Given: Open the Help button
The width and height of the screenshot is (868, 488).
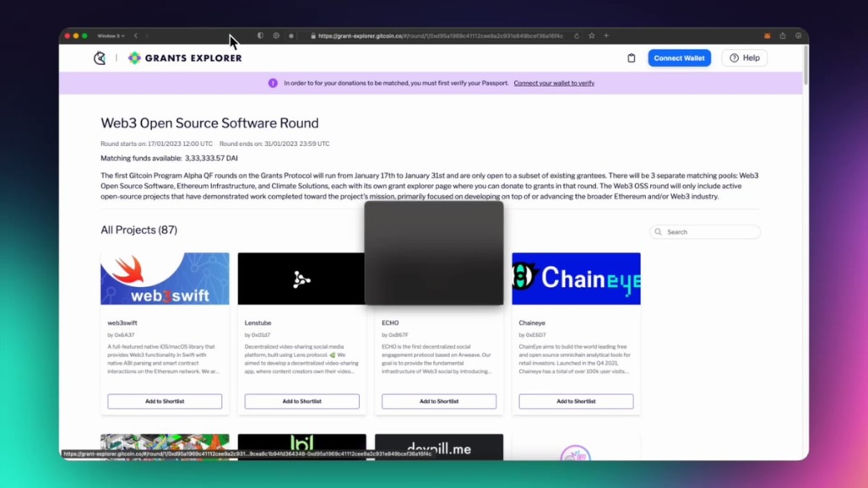Looking at the screenshot, I should coord(745,58).
